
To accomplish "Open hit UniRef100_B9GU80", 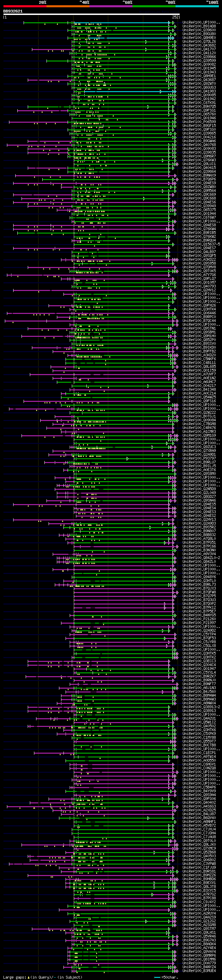I will [199, 34].
